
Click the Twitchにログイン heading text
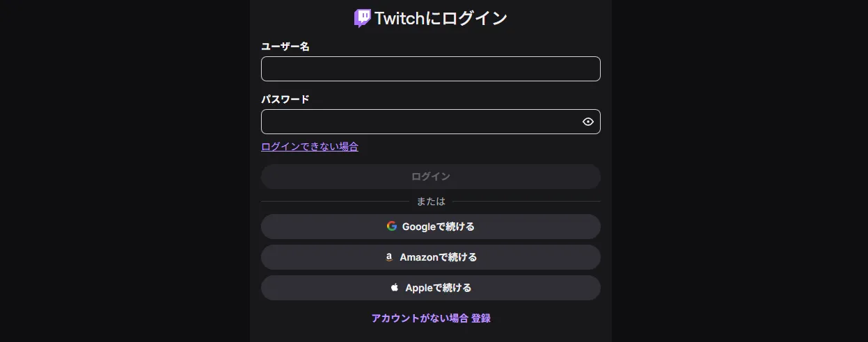pos(441,18)
